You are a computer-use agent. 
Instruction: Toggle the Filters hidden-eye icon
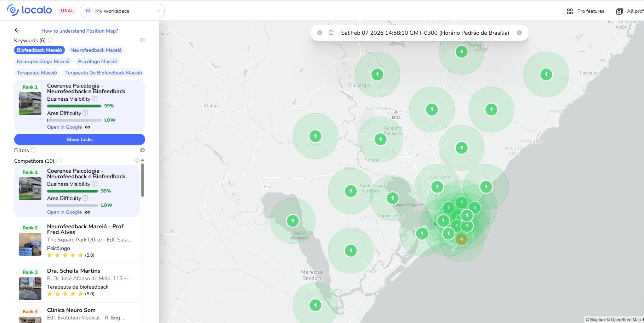[x=142, y=150]
